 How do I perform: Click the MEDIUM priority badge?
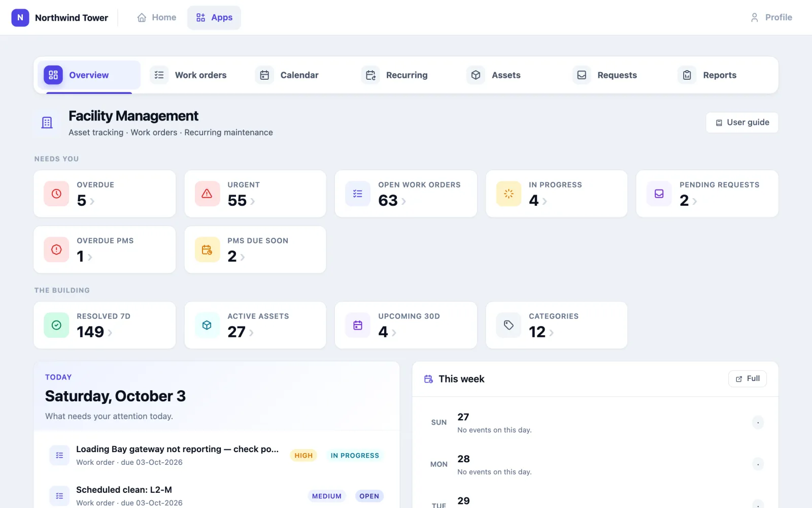click(x=327, y=496)
